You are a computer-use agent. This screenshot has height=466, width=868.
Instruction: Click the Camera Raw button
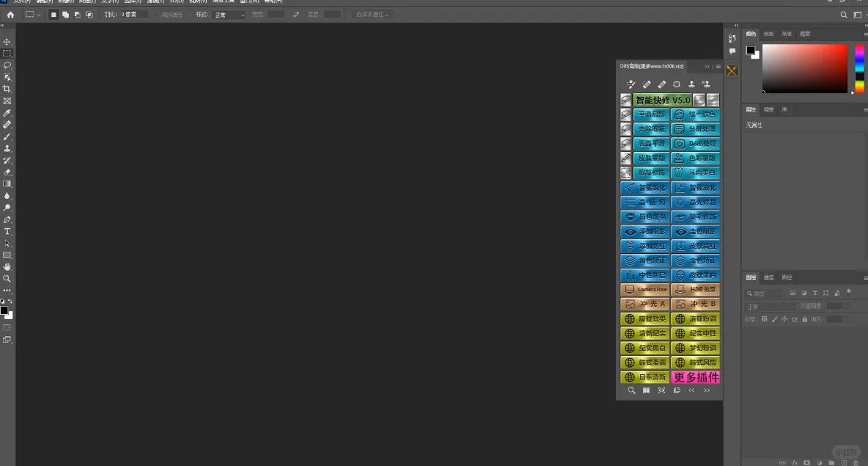(x=645, y=289)
